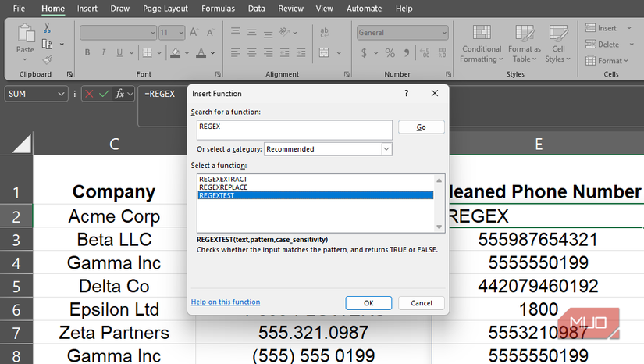Click the Decrease Indent icon

(285, 52)
